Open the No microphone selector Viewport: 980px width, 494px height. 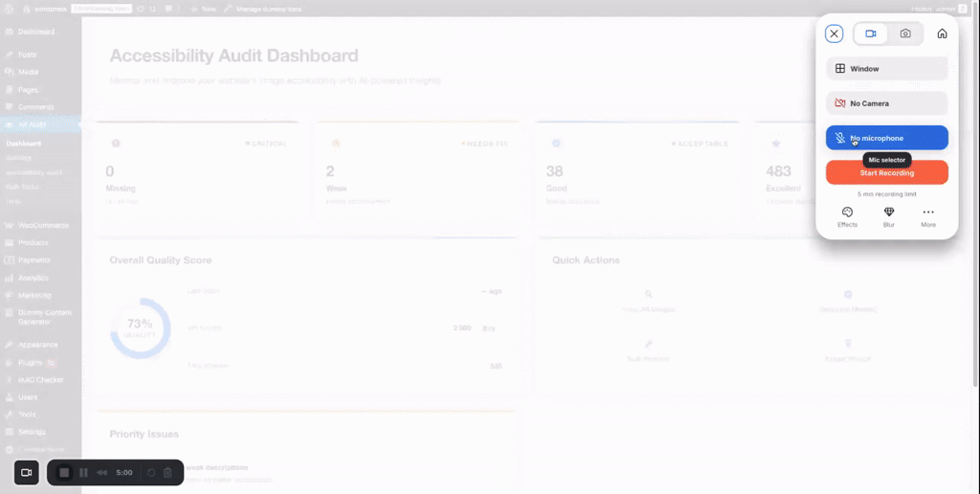[887, 138]
